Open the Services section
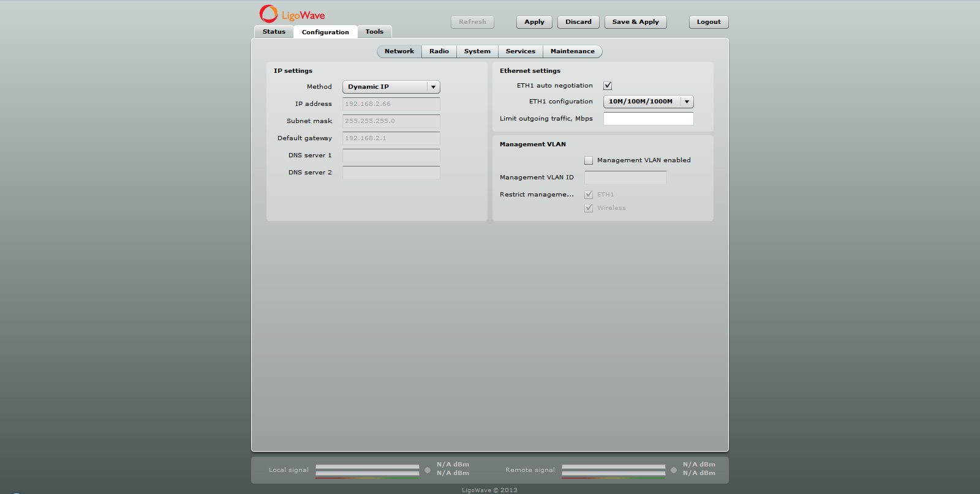 tap(520, 51)
